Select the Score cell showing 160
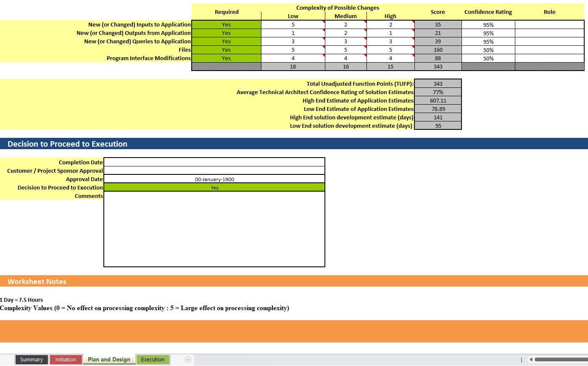588x366 pixels. tap(438, 50)
